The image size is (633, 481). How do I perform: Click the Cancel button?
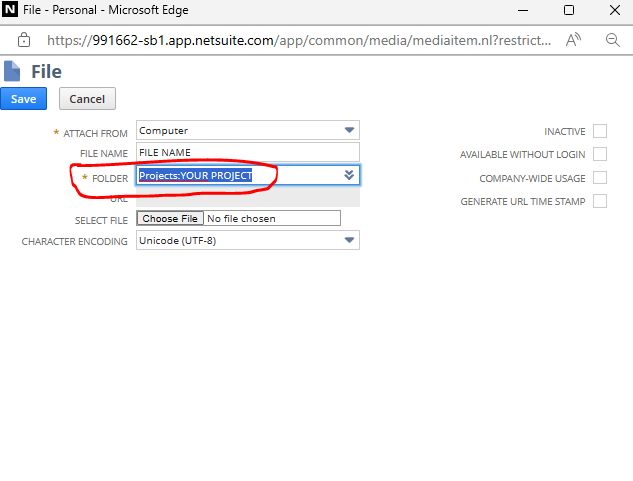pos(87,99)
